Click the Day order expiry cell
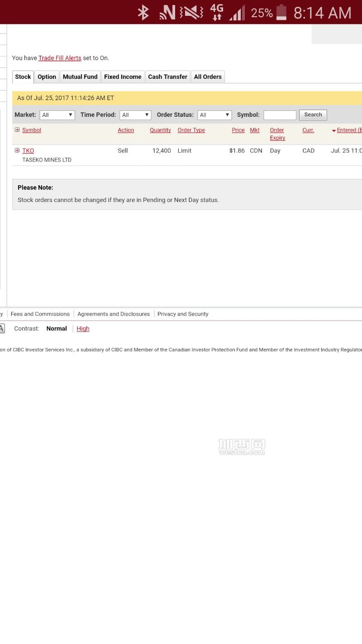Screen dimensions: 362x644 coord(275,150)
